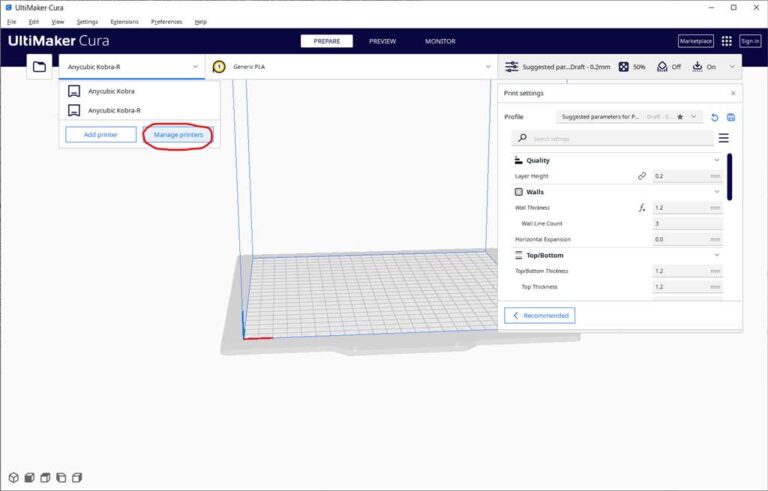768x491 pixels.
Task: Click the extruder 1 Generic PLA icon
Action: (219, 67)
